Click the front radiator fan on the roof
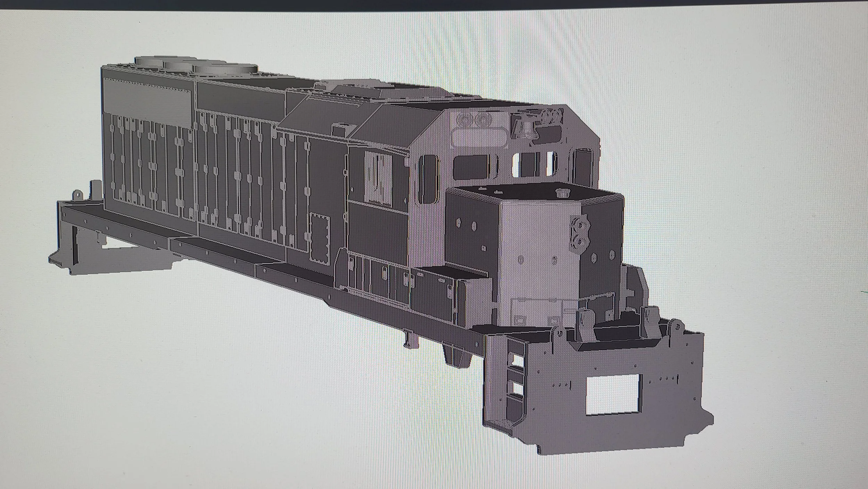Screen dimensions: 868x489 [225, 69]
